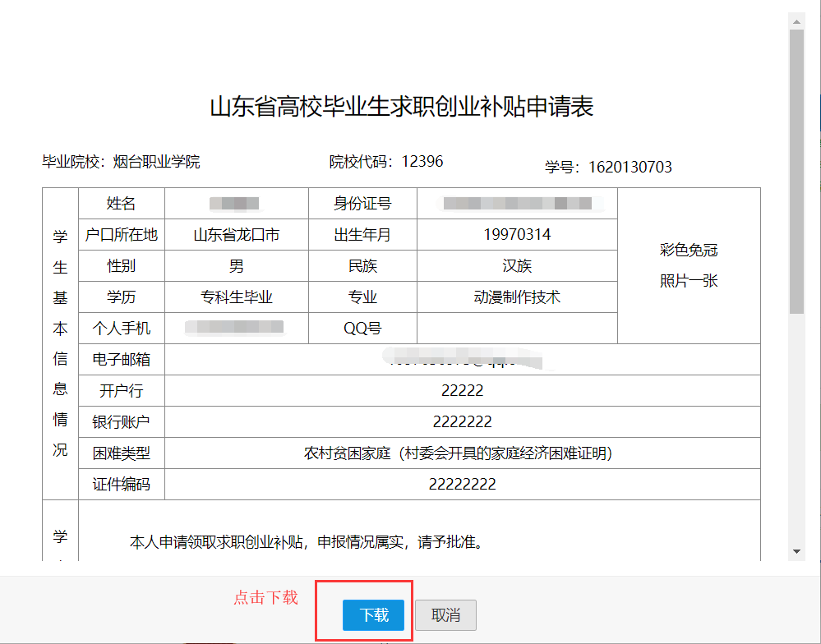This screenshot has height=644, width=821.
Task: Click the certificate code value 22222222
Action: tap(462, 485)
